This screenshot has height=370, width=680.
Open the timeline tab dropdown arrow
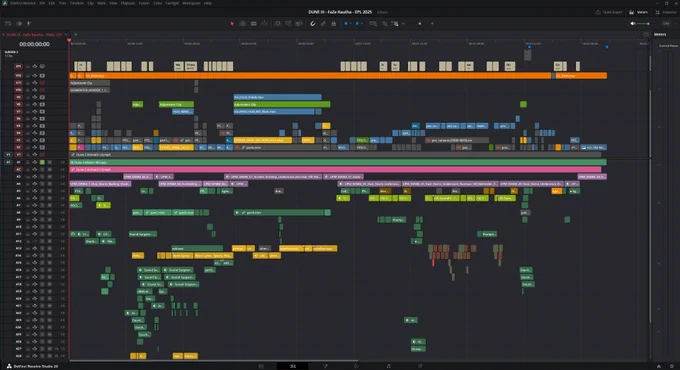66,34
